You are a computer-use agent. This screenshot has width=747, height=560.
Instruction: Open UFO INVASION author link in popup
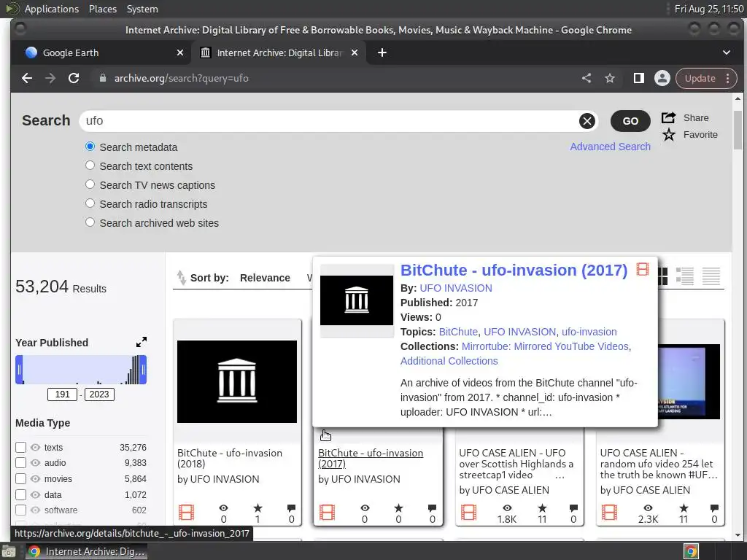pyautogui.click(x=456, y=288)
